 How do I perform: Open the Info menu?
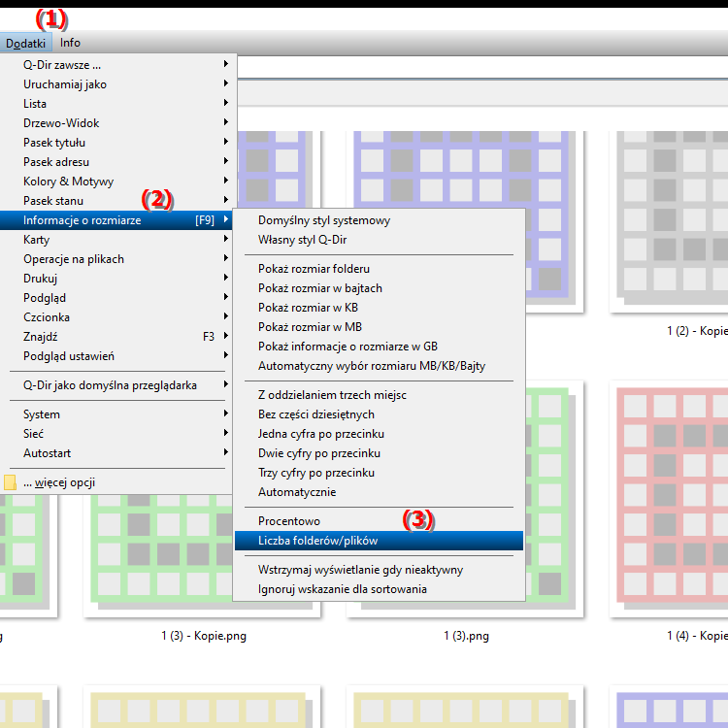tap(70, 43)
